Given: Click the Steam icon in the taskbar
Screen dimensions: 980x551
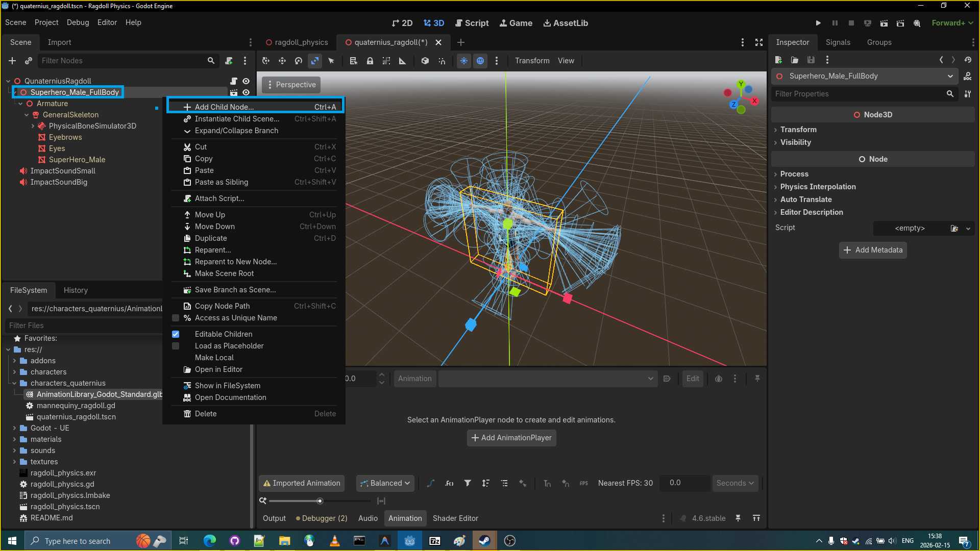Looking at the screenshot, I should point(484,541).
